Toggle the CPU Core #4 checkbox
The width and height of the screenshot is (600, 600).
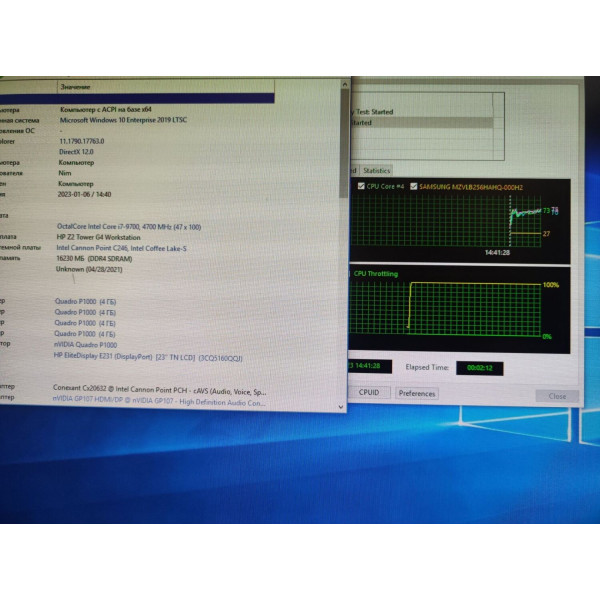click(361, 186)
